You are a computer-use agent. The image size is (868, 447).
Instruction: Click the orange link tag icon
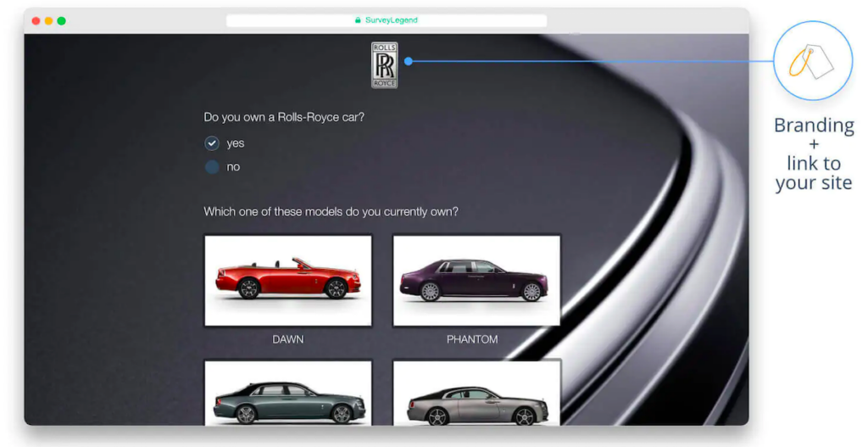(812, 61)
